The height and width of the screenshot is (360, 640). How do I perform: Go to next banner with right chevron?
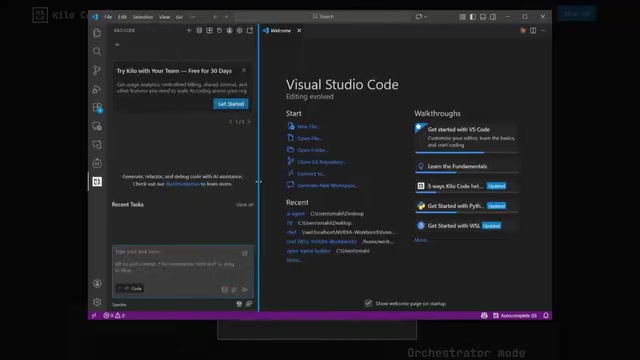(x=249, y=122)
